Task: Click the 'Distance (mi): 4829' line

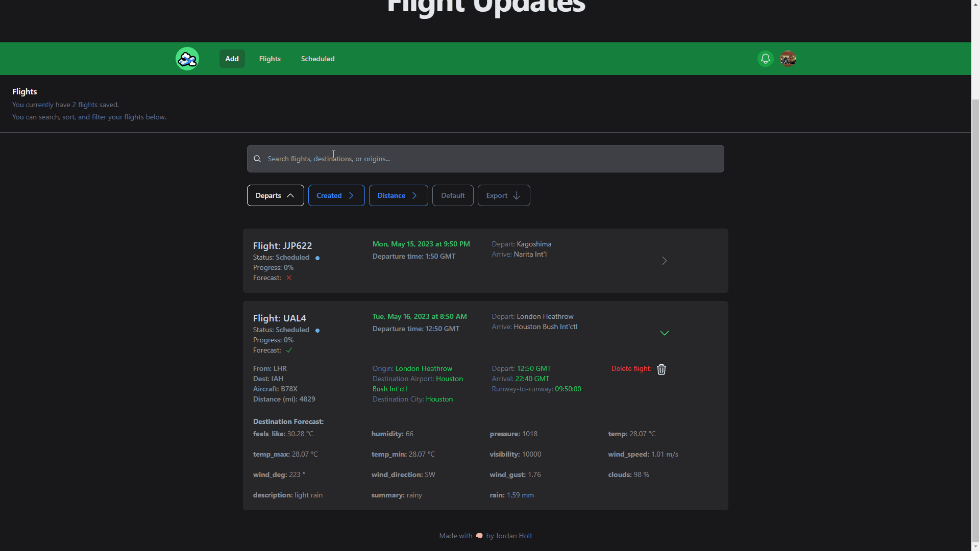Action: click(284, 399)
